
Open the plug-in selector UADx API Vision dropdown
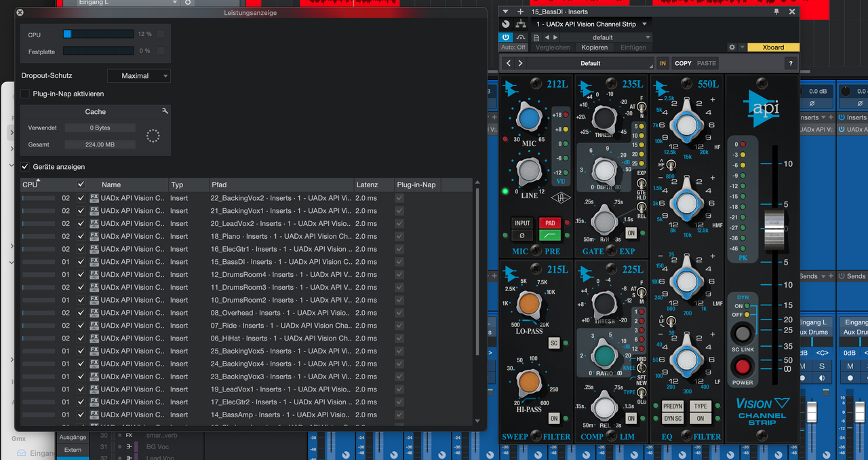point(590,24)
